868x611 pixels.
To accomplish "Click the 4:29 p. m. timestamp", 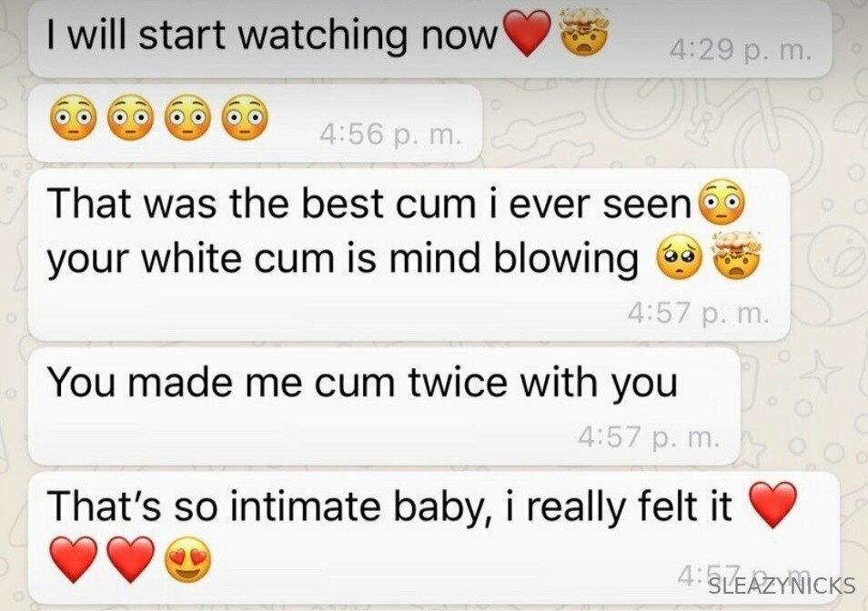I will tap(741, 51).
